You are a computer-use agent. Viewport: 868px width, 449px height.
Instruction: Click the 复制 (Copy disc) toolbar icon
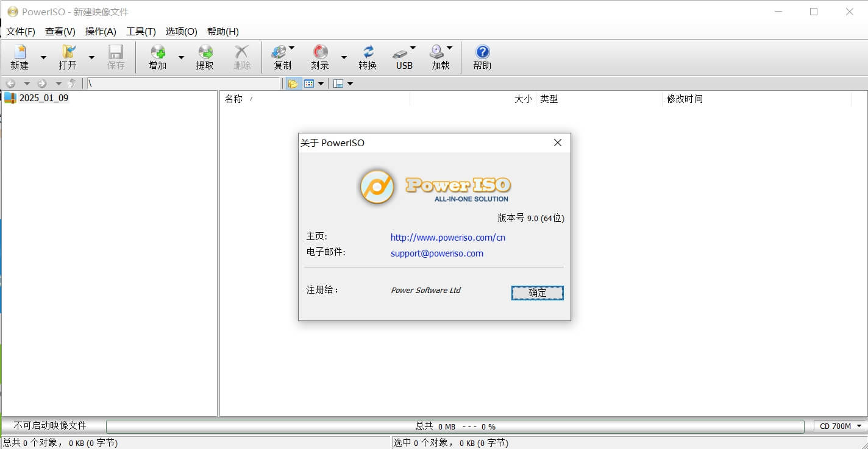point(279,52)
